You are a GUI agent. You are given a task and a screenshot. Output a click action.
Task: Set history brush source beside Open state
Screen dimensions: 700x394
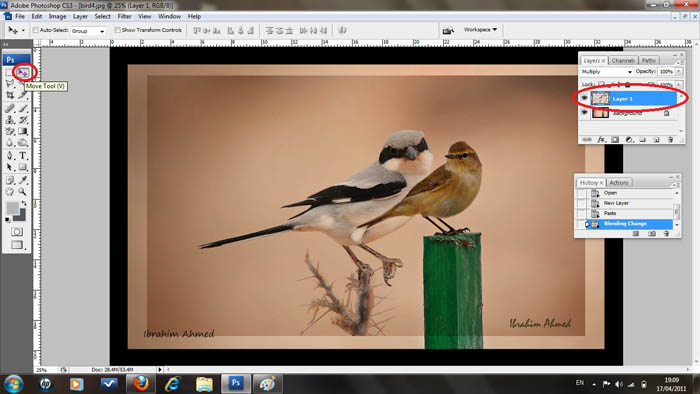tap(581, 193)
